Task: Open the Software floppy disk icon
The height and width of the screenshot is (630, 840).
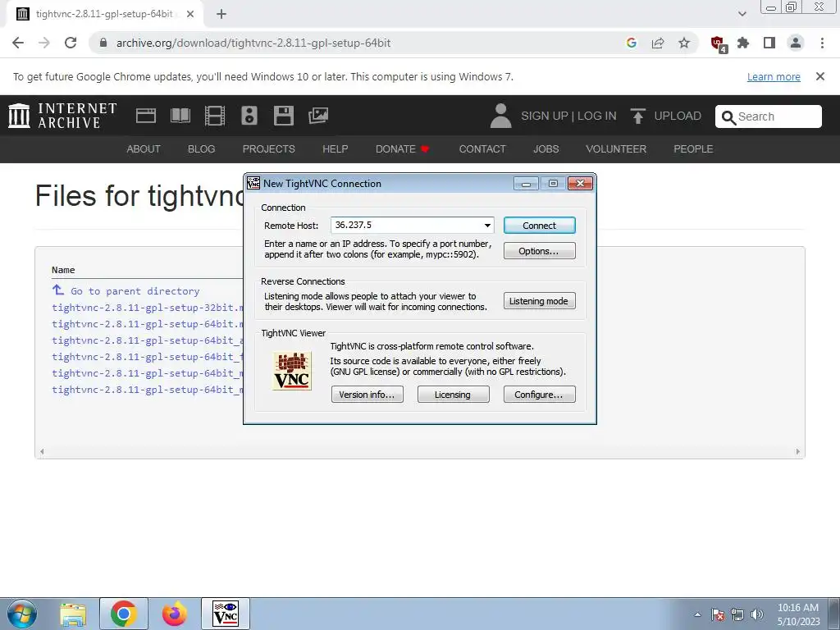Action: 283,116
